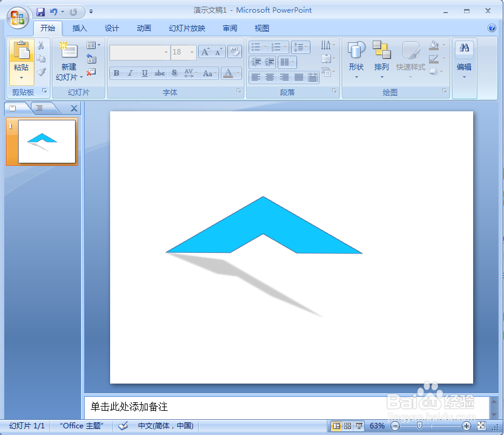Convert to SmartArt graphic icon
Screen dimensions: 504x435
point(327,72)
